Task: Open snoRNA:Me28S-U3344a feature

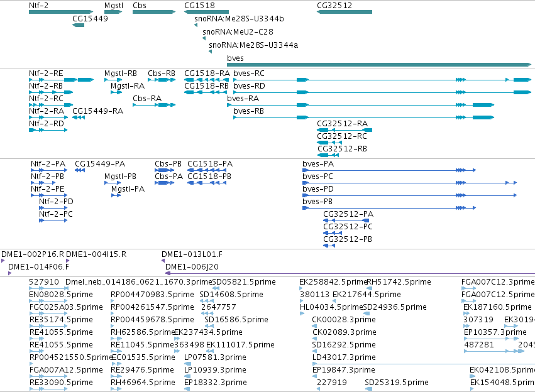Action: (x=210, y=52)
